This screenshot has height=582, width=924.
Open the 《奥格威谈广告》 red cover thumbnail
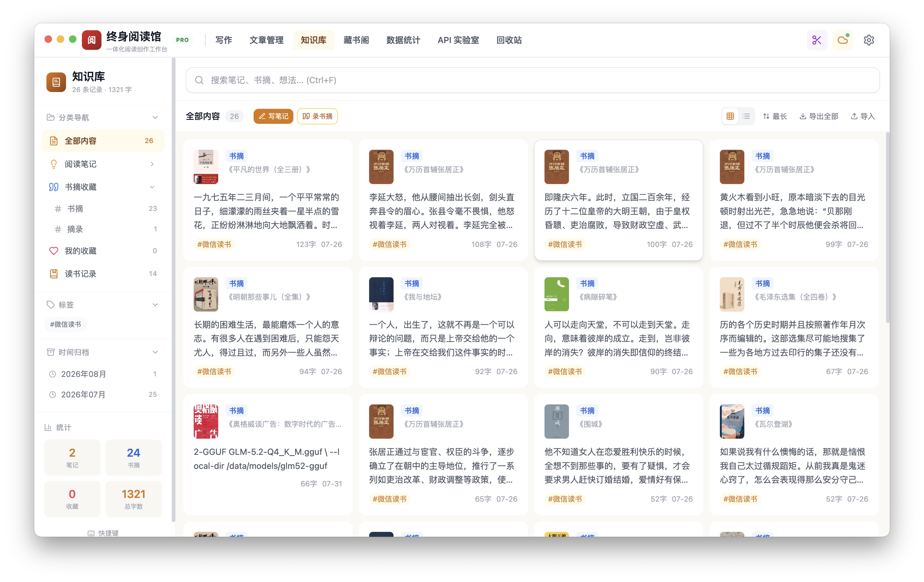coord(206,421)
